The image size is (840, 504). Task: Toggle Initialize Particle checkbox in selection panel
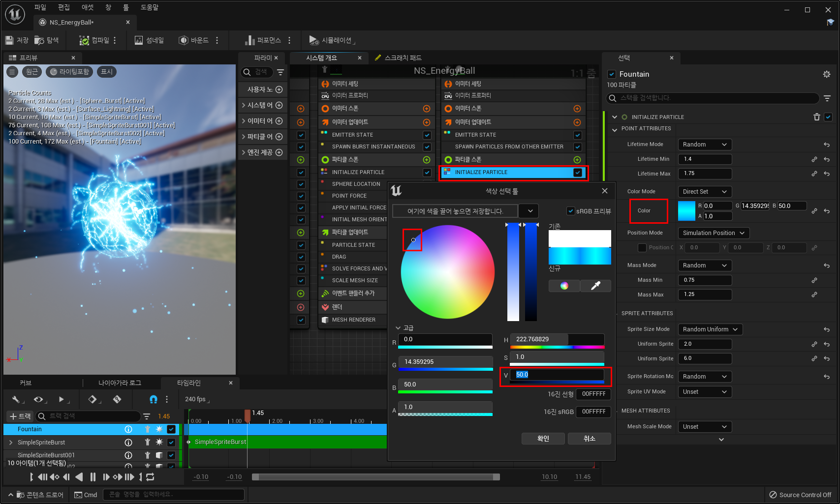pos(828,117)
